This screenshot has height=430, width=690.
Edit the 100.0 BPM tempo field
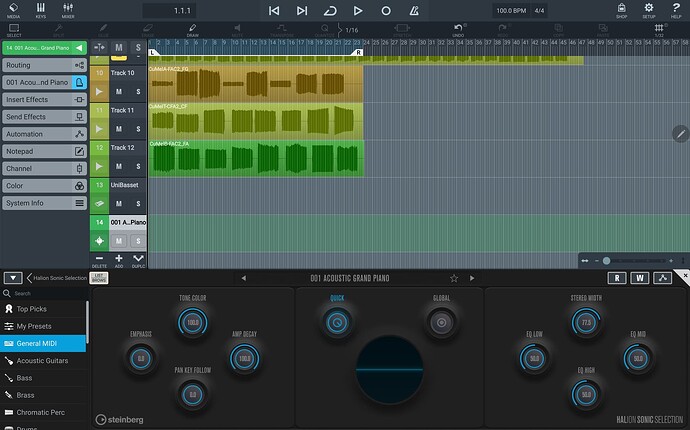511,11
